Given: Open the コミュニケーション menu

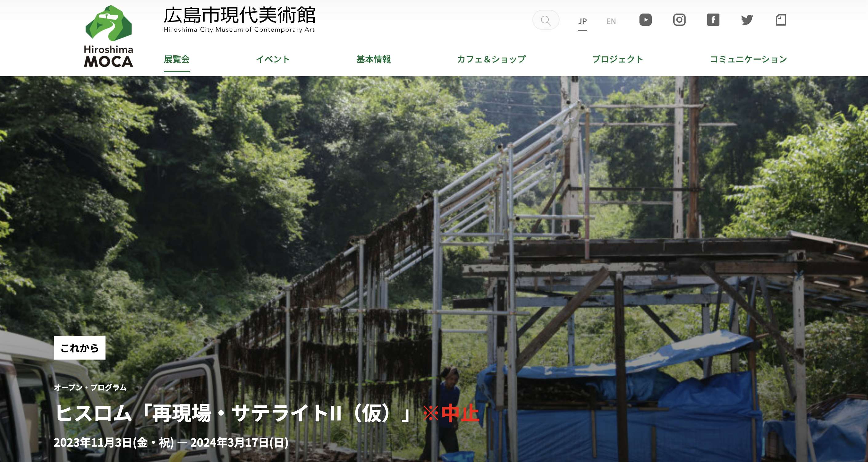Looking at the screenshot, I should point(748,59).
